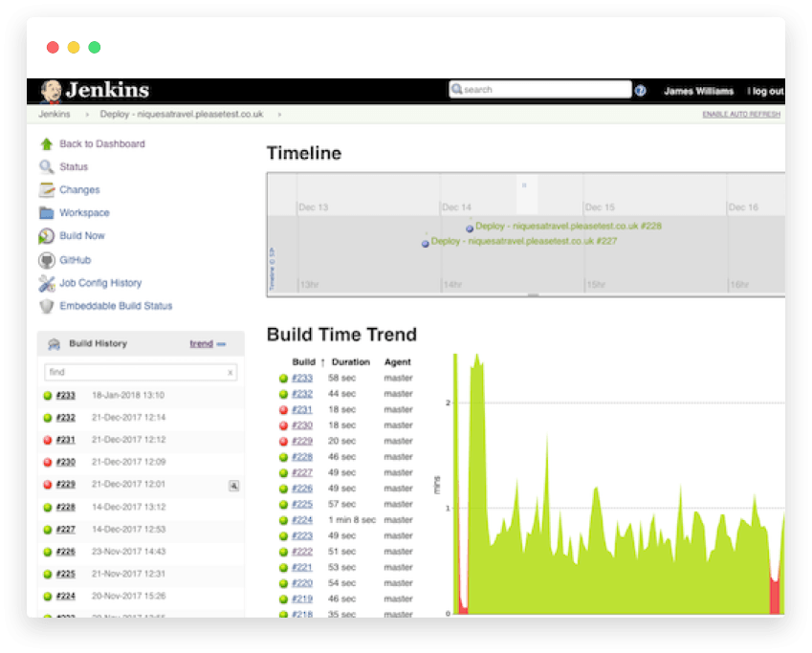
Task: Click the Deploy job breadcrumb link
Action: coord(182,114)
